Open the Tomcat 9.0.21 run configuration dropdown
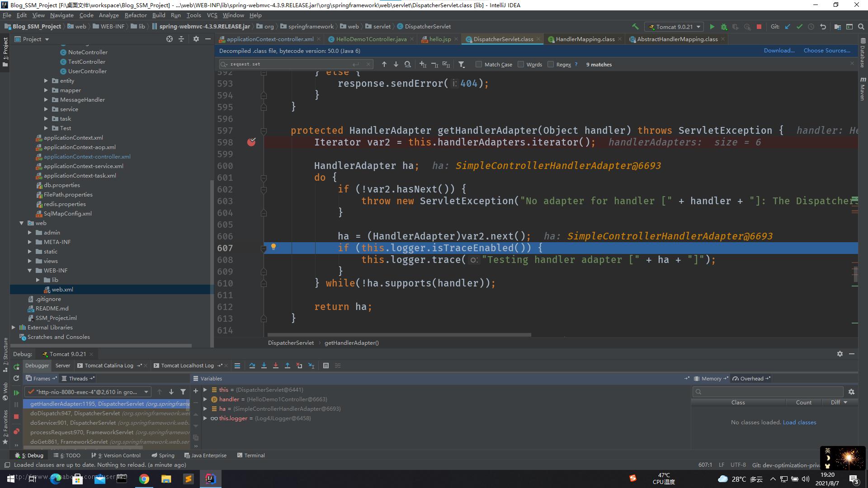Screen dimensions: 868x488 point(674,27)
